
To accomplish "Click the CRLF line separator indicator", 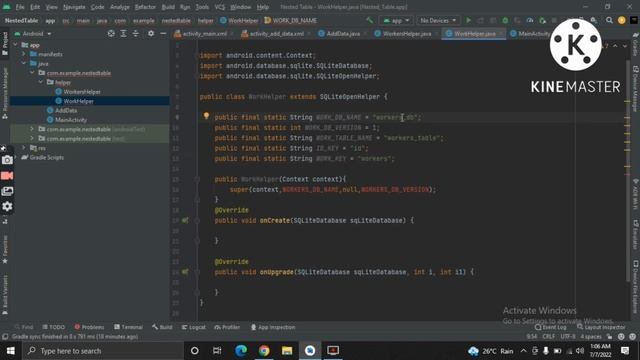I will (x=549, y=337).
